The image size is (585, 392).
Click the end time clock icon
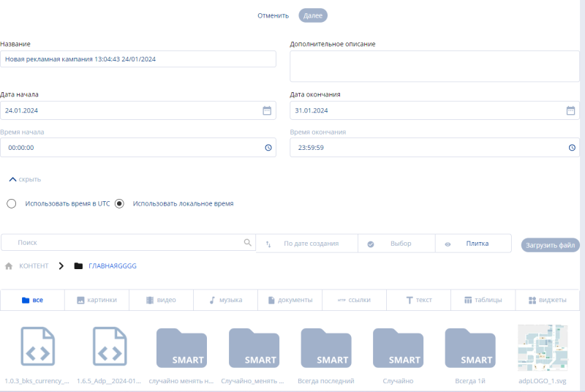pyautogui.click(x=571, y=147)
